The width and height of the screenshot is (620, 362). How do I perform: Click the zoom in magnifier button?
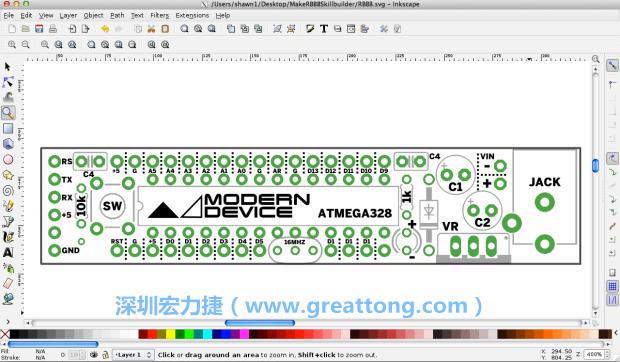tap(12, 45)
